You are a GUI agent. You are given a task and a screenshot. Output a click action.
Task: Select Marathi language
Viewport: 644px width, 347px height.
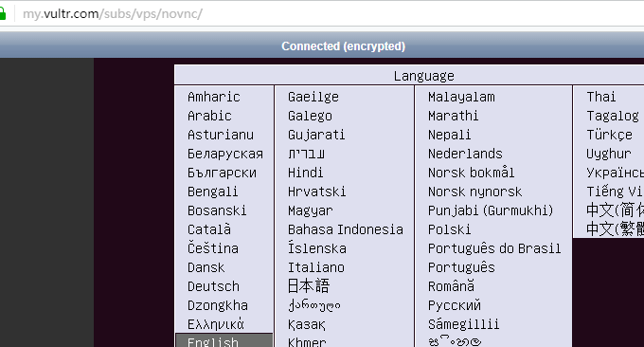coord(453,116)
